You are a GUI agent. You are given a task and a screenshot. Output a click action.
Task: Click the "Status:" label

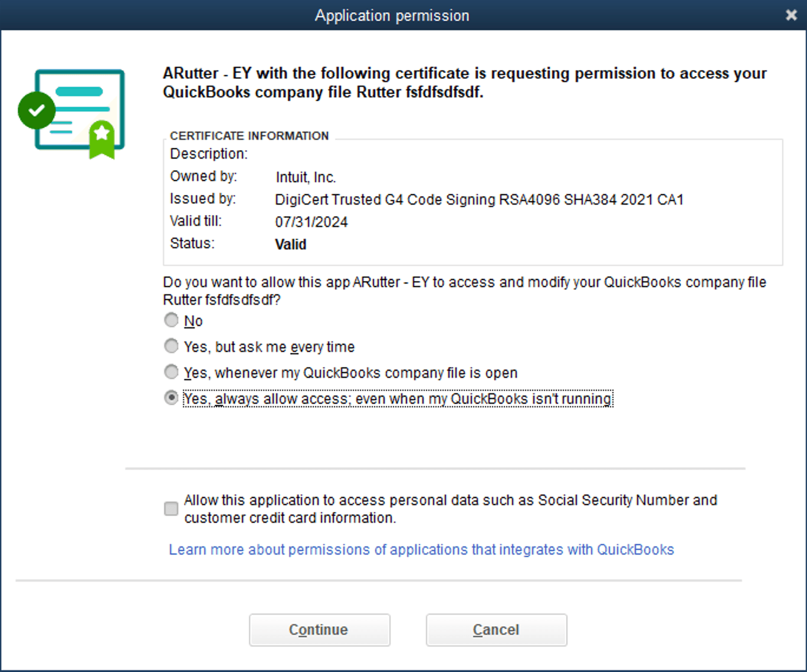pos(192,243)
